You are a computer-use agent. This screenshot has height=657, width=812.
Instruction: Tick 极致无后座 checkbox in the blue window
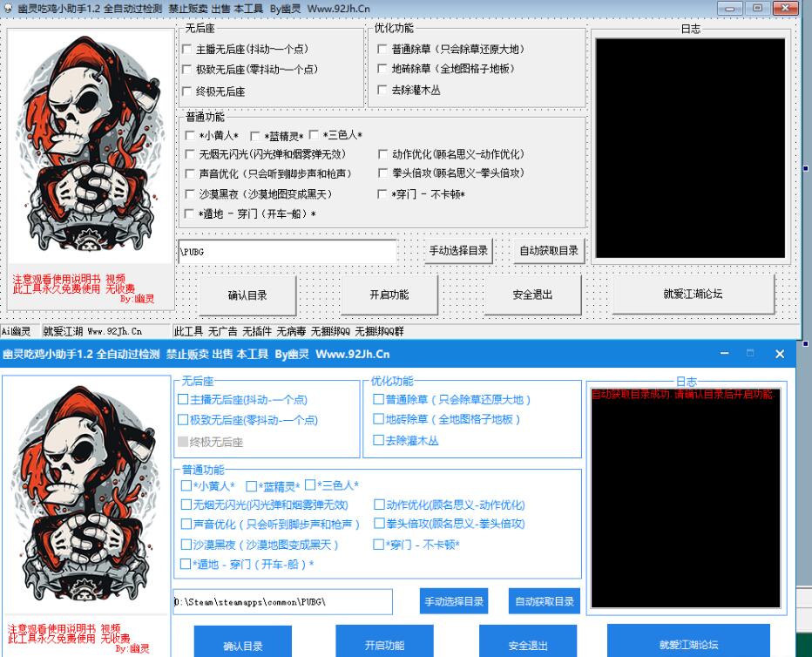pos(182,419)
